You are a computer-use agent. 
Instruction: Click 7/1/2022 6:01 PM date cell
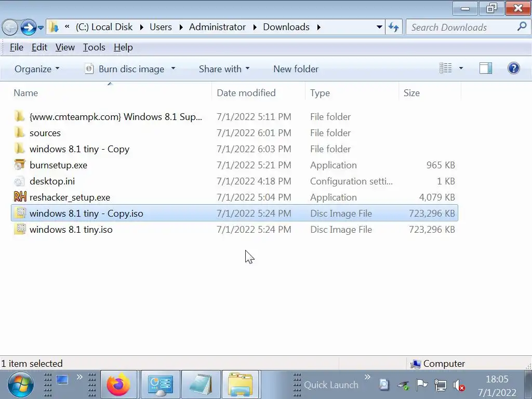tap(254, 132)
